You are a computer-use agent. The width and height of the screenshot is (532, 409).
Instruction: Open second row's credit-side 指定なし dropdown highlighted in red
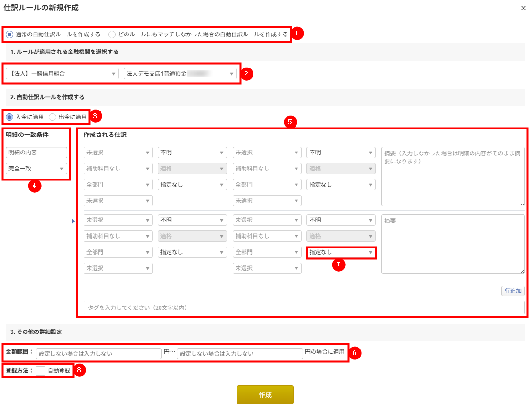[x=341, y=252]
